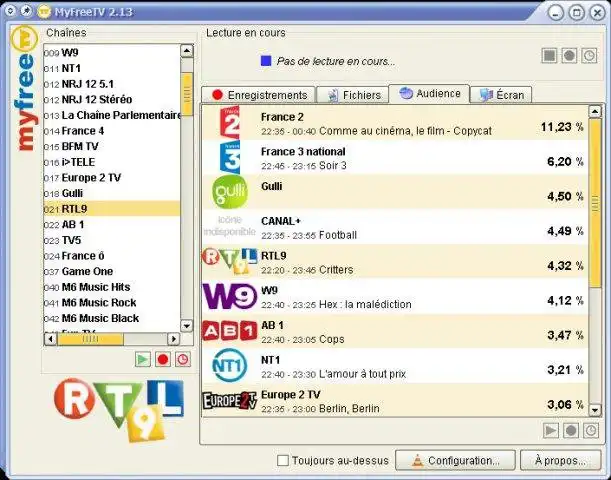Click the record circle icon in Lecture en cours

(569, 56)
